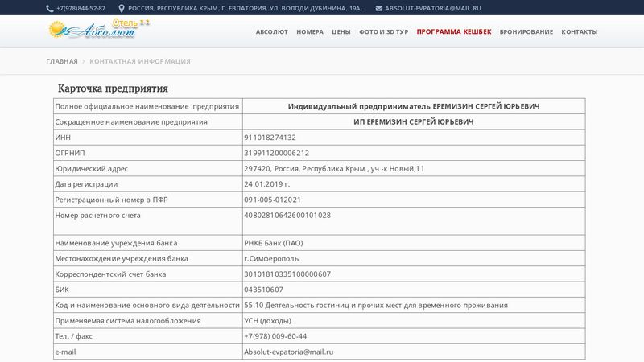Click 55.10 Деятельность гостиниц cell
644x362 pixels.
point(414,306)
